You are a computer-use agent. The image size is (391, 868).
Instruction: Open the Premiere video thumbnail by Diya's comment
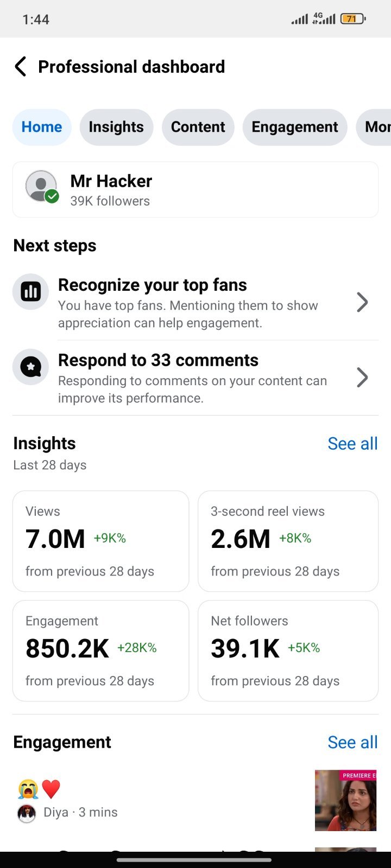tap(346, 801)
